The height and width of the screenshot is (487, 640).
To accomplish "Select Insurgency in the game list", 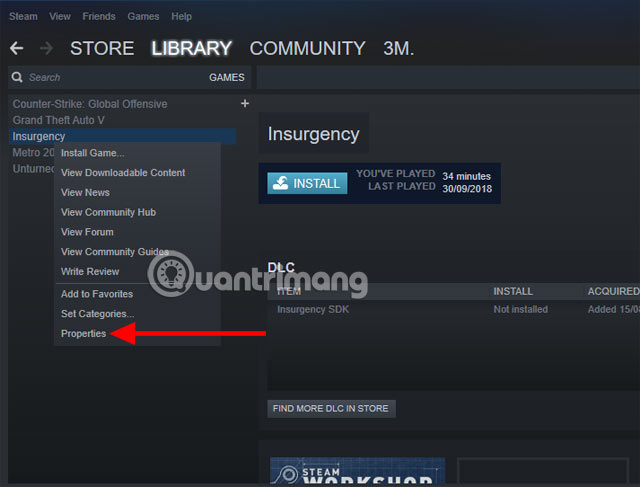I will pyautogui.click(x=122, y=136).
